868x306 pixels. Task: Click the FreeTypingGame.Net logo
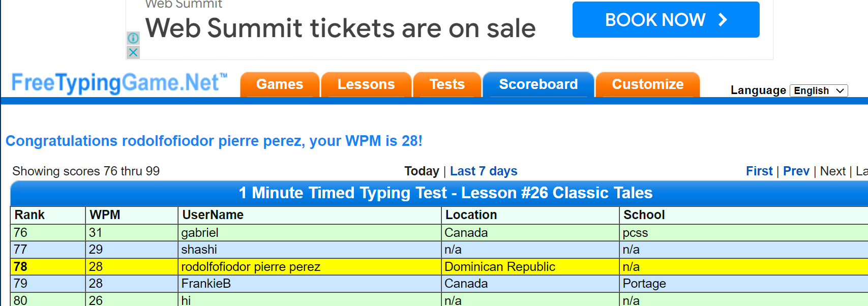pos(119,83)
